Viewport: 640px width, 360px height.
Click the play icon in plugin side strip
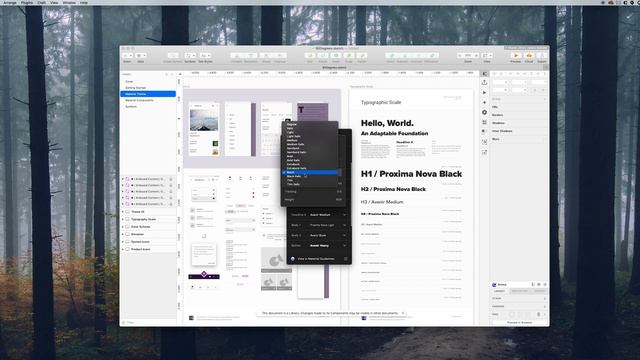pyautogui.click(x=484, y=93)
